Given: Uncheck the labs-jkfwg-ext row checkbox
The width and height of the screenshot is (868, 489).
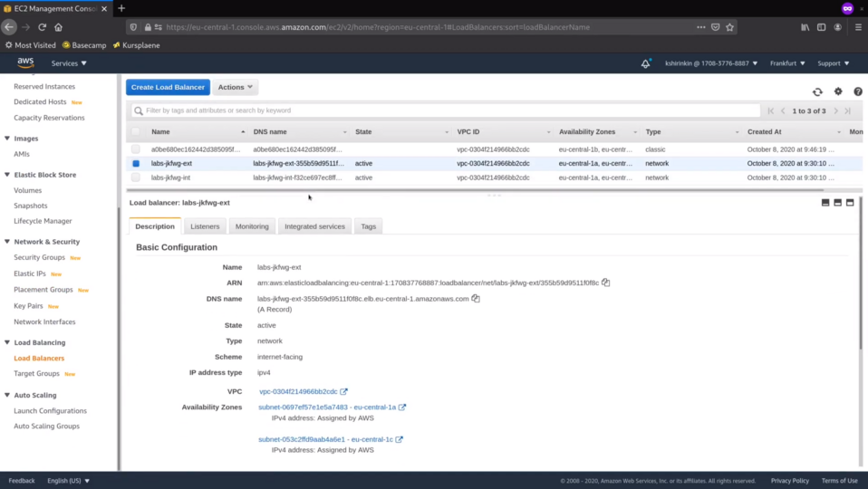Looking at the screenshot, I should [x=136, y=164].
